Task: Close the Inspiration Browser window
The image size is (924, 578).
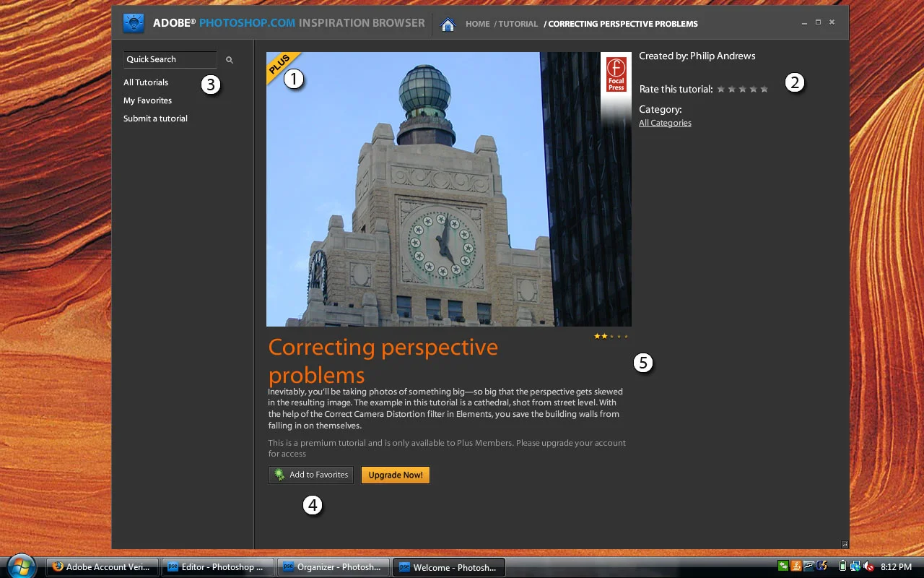Action: click(x=832, y=22)
